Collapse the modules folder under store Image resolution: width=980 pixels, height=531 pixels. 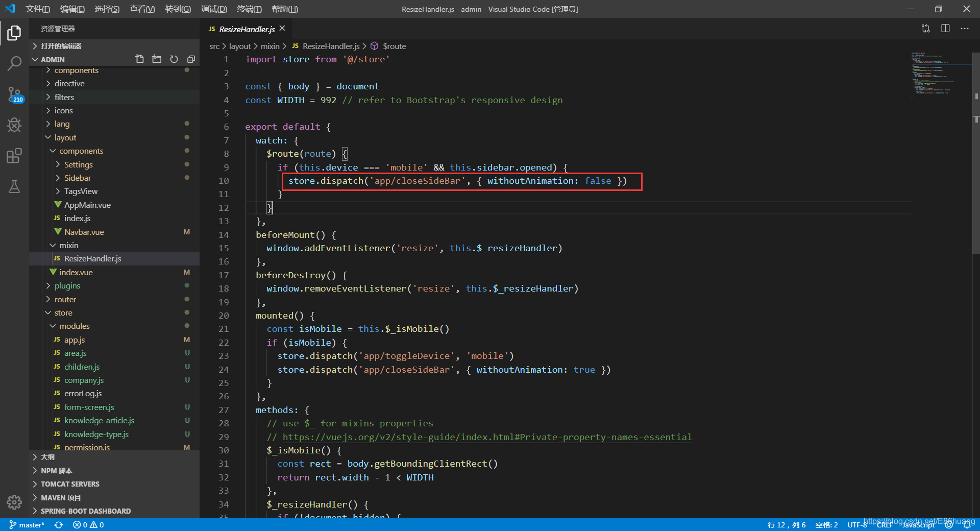pyautogui.click(x=75, y=326)
